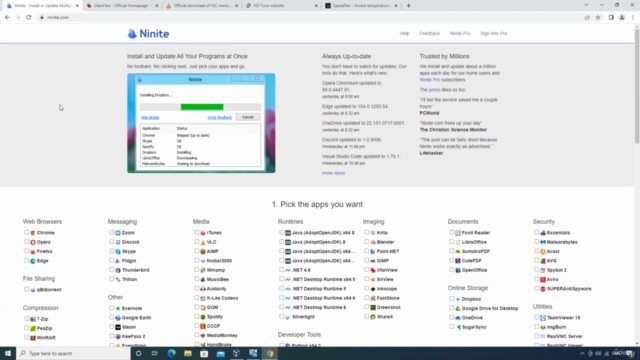The image size is (640, 360).
Task: Follow the press link
Action: coord(434,90)
